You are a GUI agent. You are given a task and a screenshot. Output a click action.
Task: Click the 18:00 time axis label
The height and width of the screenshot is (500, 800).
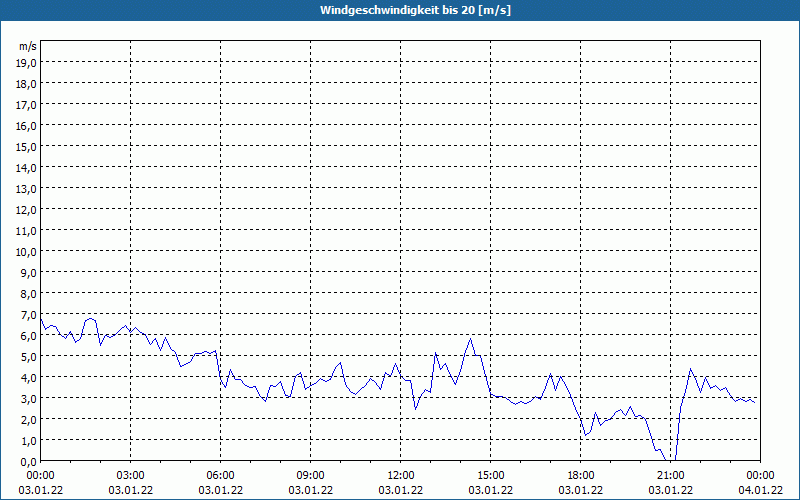click(581, 476)
